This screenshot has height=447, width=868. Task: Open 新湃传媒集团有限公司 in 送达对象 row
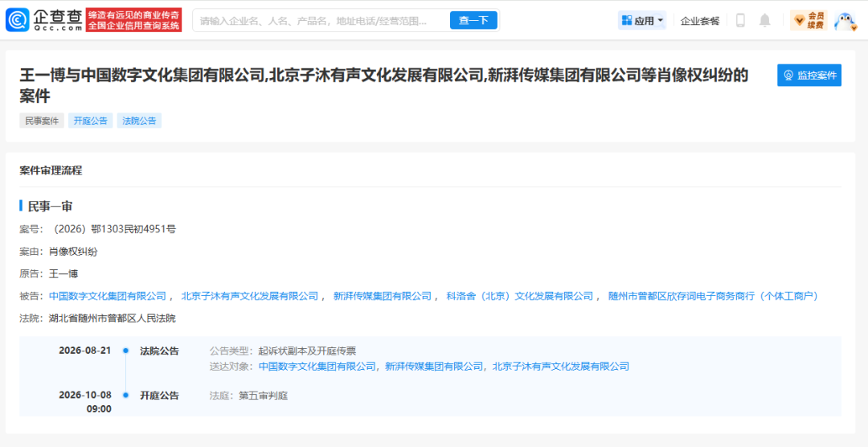(x=434, y=366)
